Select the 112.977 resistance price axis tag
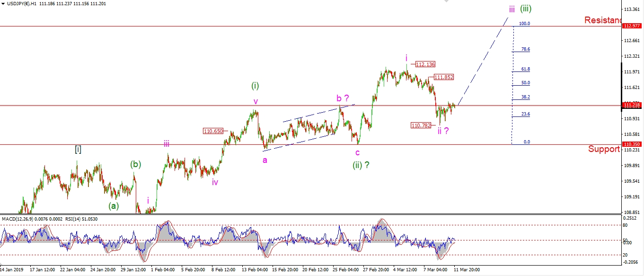The height and width of the screenshot is (276, 644). click(632, 26)
